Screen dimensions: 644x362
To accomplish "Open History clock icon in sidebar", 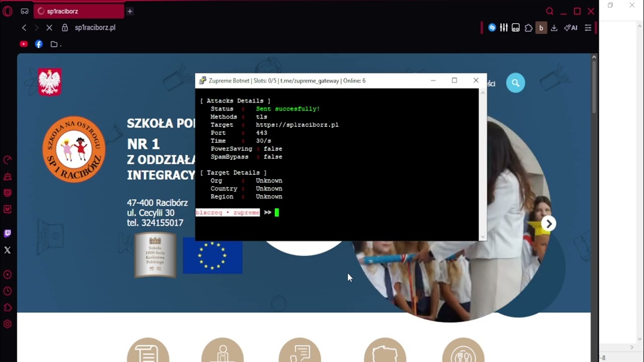I will 8,291.
